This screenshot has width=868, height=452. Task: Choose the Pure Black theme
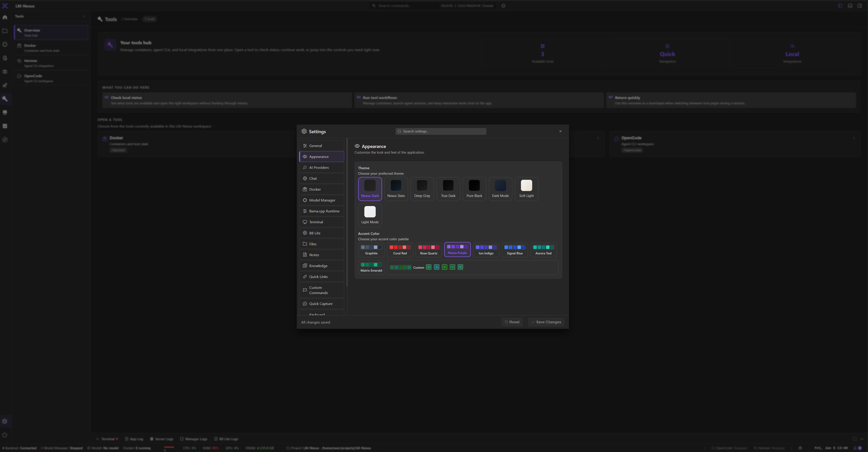[x=474, y=189]
